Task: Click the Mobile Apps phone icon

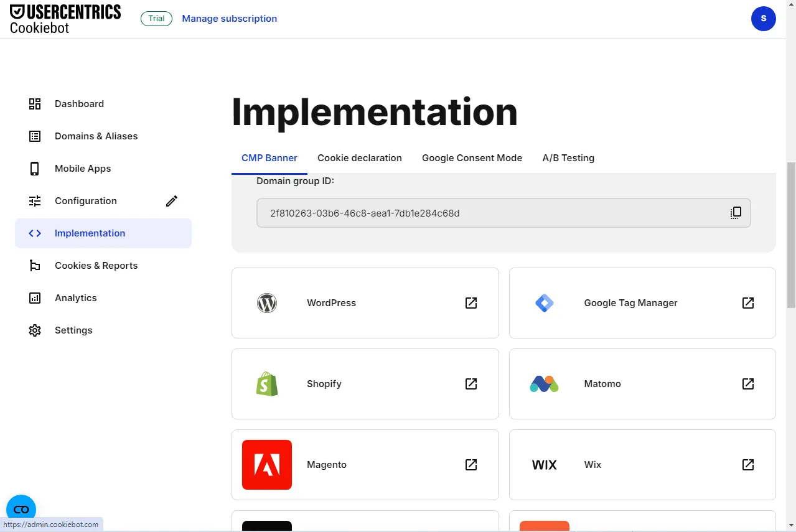Action: coord(35,169)
